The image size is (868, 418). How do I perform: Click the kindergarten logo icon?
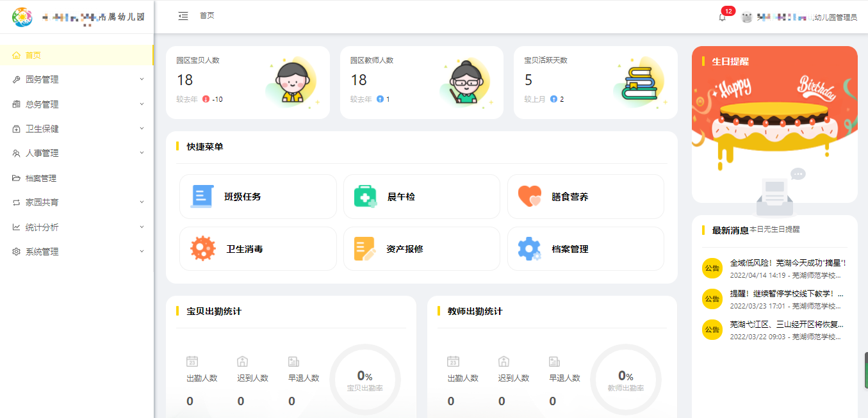pos(22,17)
